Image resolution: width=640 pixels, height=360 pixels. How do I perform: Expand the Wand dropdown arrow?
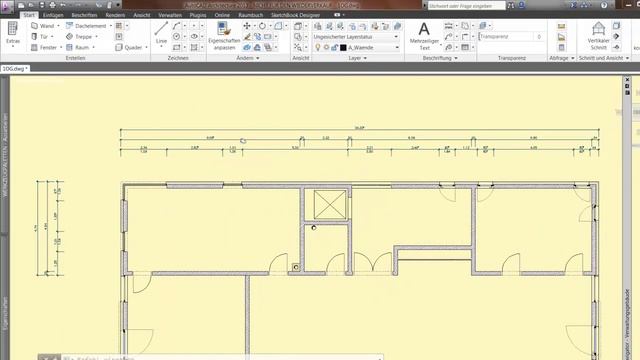[58, 26]
